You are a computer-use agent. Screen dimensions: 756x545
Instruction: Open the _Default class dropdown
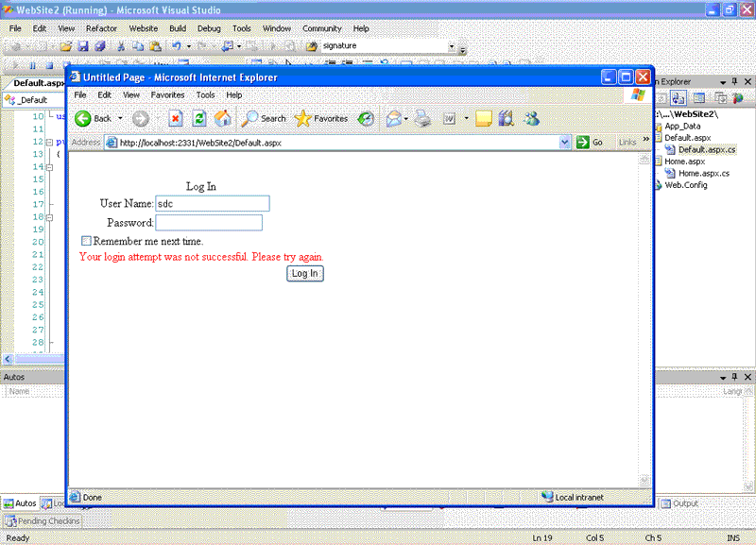click(x=34, y=100)
